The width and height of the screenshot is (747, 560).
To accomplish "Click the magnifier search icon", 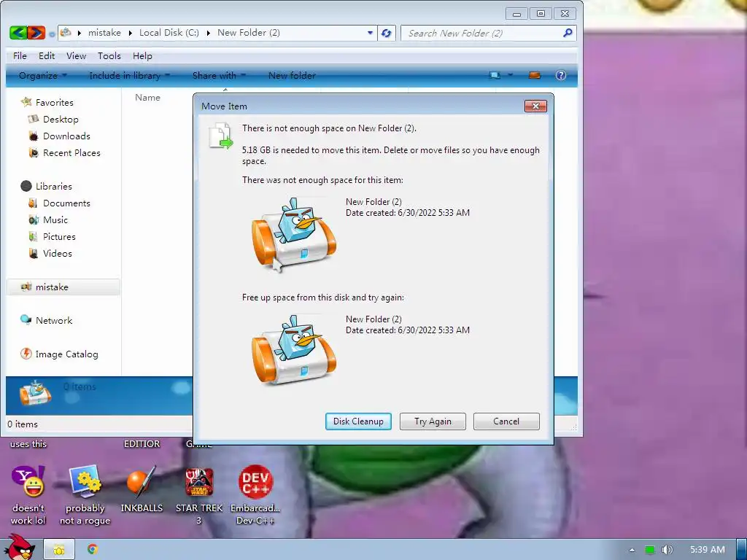I will point(568,33).
